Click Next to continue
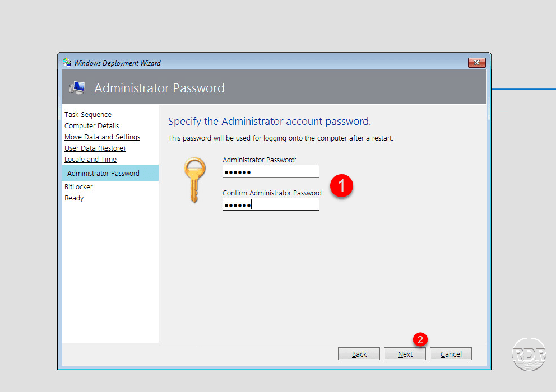This screenshot has height=392, width=556. point(405,354)
